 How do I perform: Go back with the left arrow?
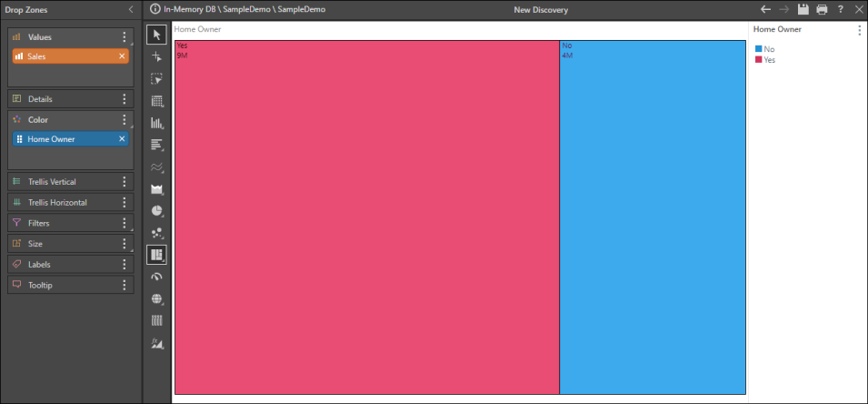pyautogui.click(x=765, y=9)
